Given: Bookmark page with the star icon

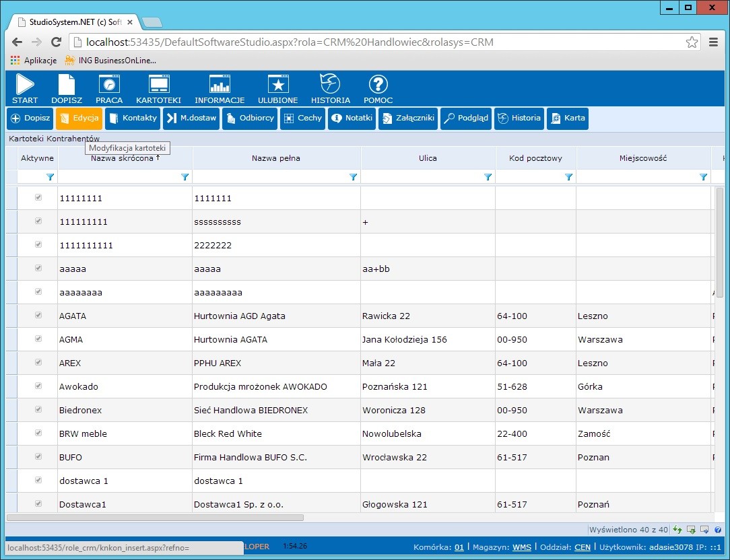Looking at the screenshot, I should click(x=692, y=42).
